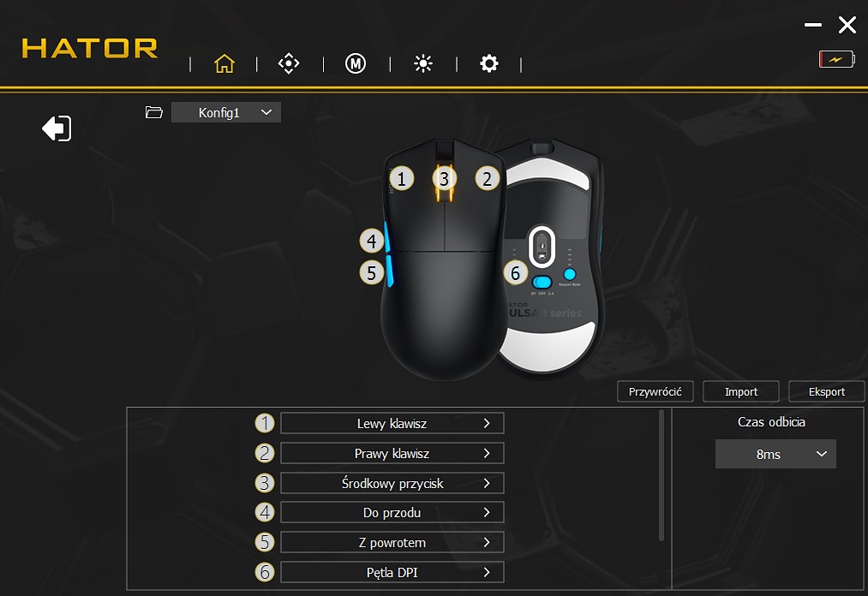This screenshot has width=868, height=596.
Task: Open lighting settings with the sun icon
Action: click(x=422, y=63)
